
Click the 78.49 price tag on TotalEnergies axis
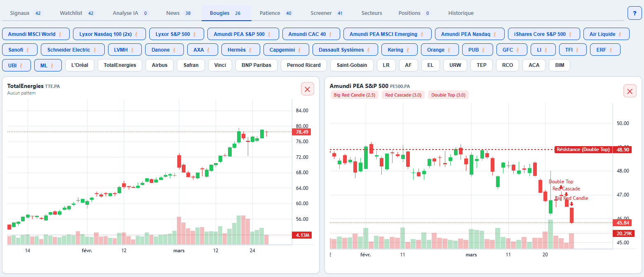tap(301, 132)
